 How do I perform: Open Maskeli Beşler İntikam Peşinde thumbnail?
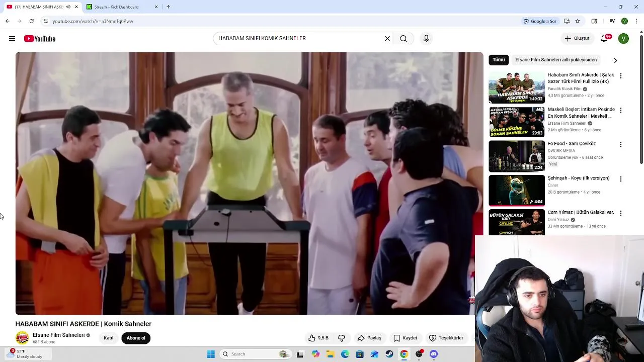click(x=517, y=122)
